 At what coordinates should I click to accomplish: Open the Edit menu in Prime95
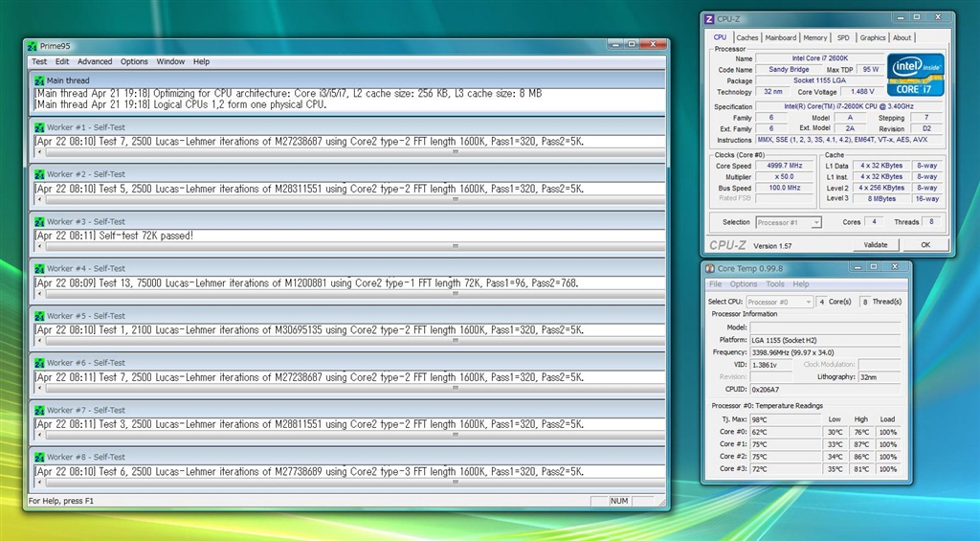pyautogui.click(x=62, y=62)
